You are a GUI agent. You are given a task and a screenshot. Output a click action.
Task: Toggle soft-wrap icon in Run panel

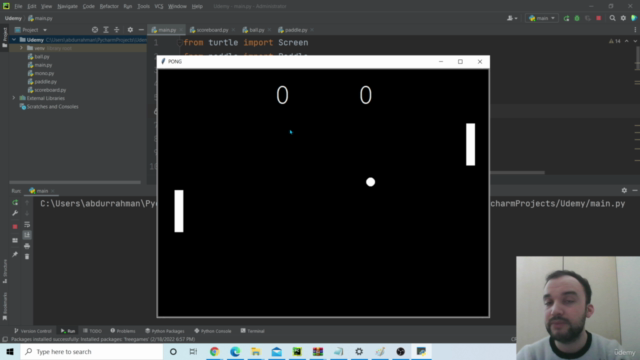(x=27, y=224)
